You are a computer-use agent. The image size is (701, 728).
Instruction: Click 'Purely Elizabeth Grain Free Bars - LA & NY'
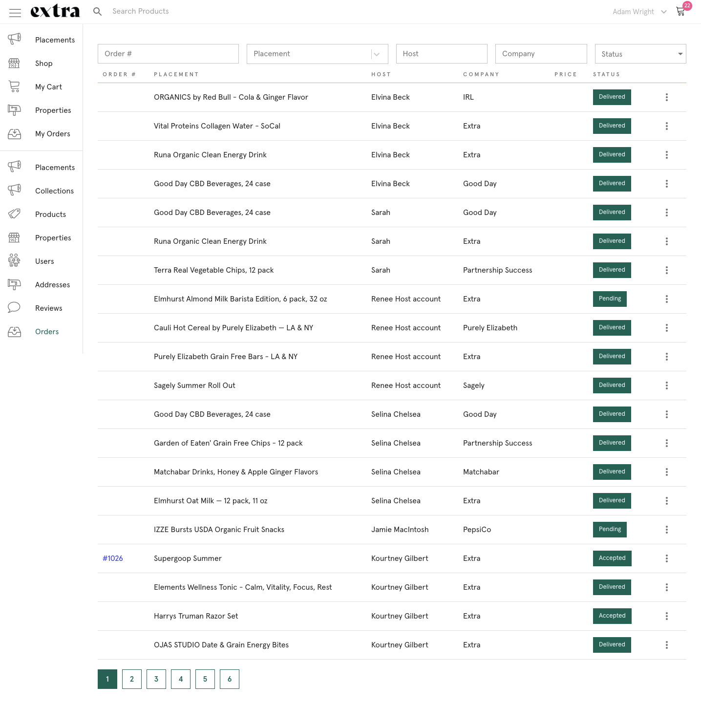[x=226, y=357]
